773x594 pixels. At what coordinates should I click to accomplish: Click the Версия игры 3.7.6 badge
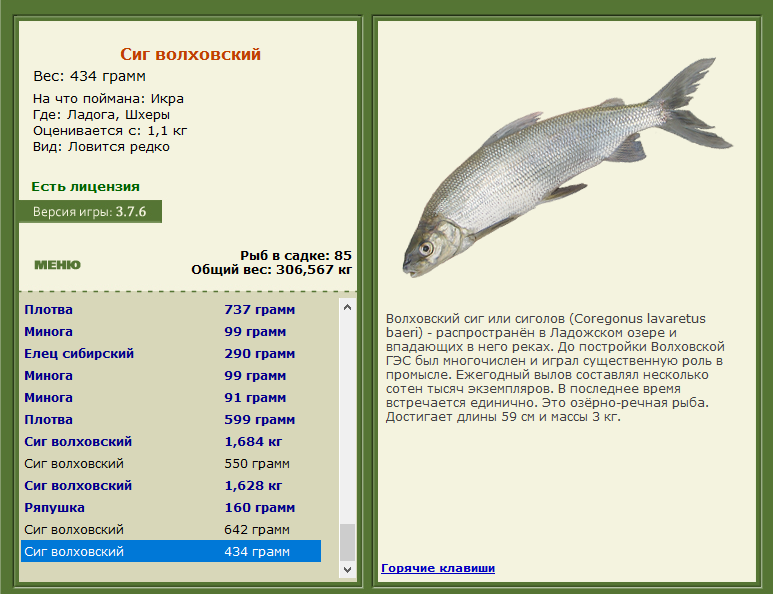[89, 212]
